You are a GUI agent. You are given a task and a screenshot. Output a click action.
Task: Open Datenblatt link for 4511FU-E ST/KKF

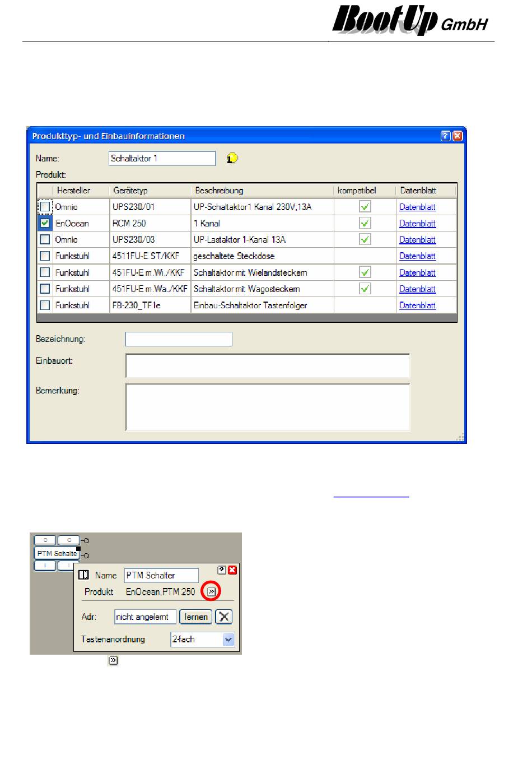pyautogui.click(x=418, y=256)
